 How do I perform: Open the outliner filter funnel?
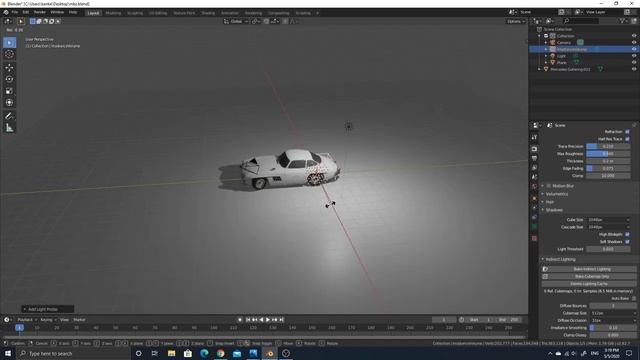tap(622, 21)
